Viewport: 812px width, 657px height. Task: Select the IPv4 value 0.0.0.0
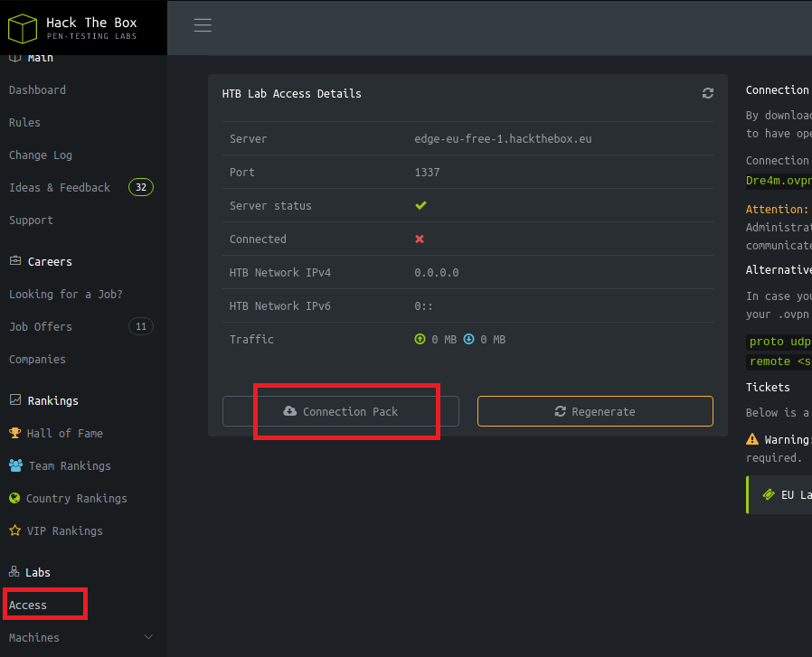(x=437, y=272)
